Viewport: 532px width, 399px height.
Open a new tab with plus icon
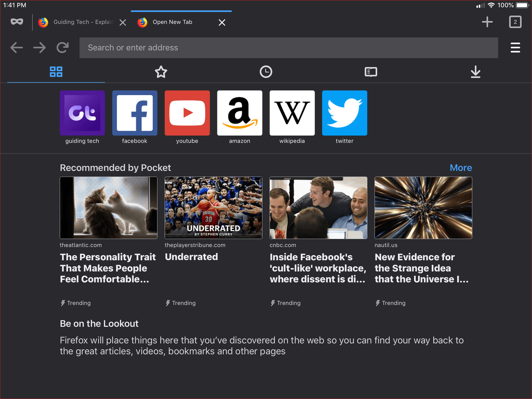(487, 22)
